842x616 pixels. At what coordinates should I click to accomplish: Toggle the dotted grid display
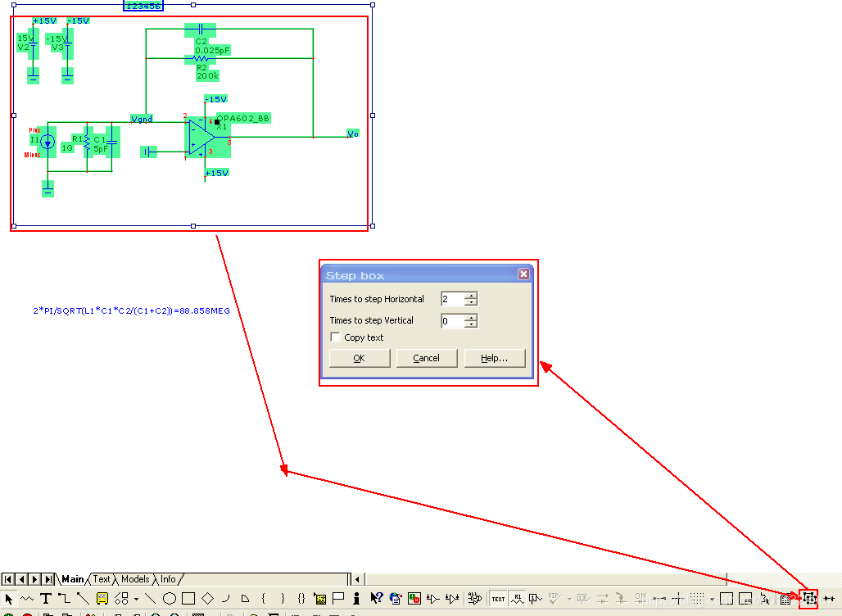(x=697, y=598)
